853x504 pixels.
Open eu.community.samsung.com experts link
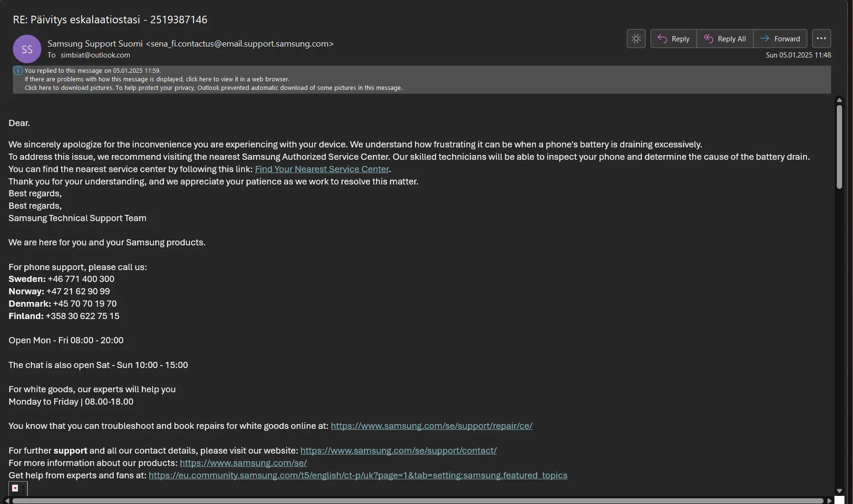click(x=358, y=475)
